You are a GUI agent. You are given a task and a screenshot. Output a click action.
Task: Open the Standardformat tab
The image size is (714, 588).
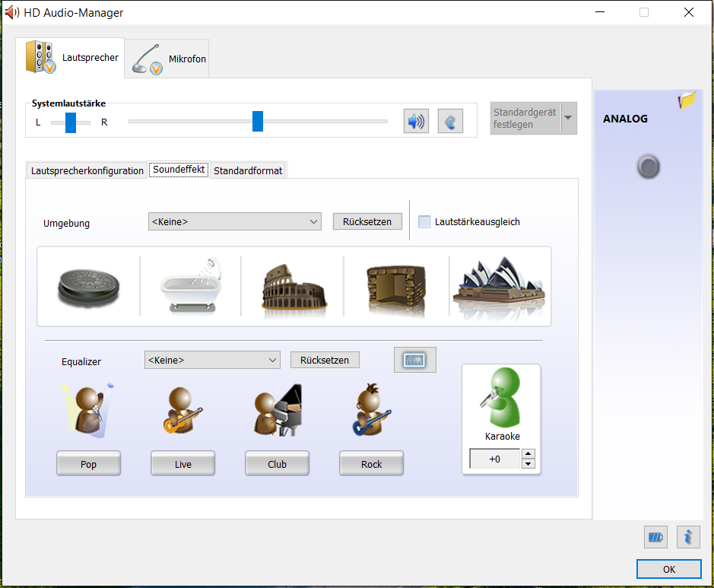coord(248,171)
